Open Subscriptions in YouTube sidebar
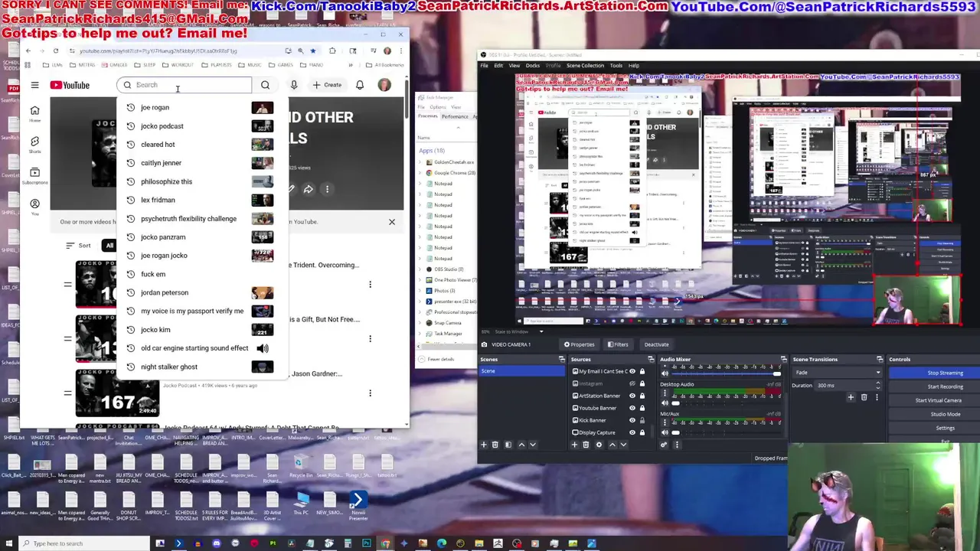The image size is (980, 551). point(34,176)
